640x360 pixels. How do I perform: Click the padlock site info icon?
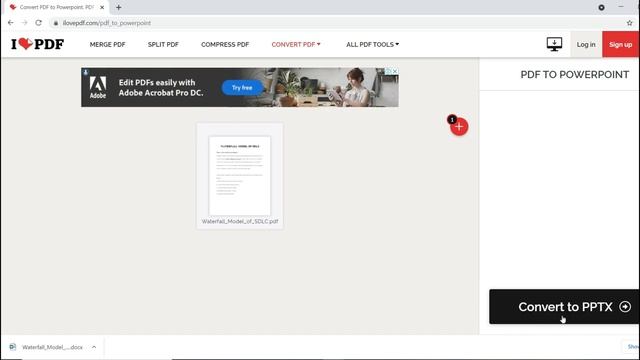[x=56, y=23]
